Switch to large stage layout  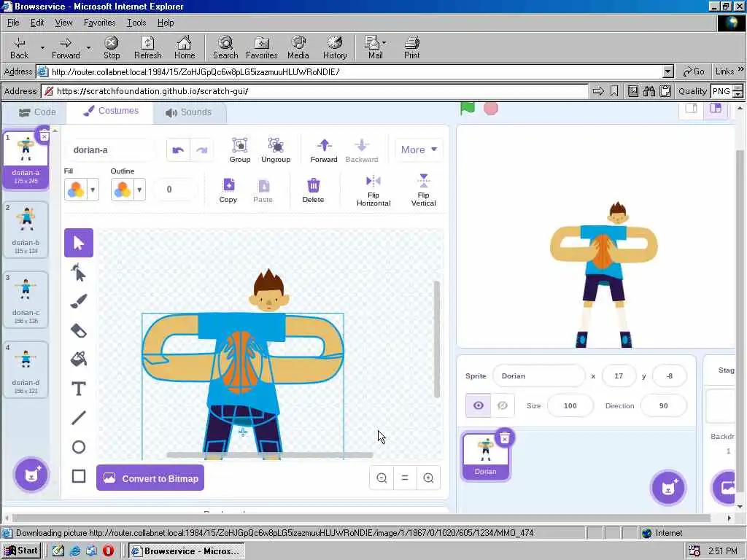pos(716,109)
